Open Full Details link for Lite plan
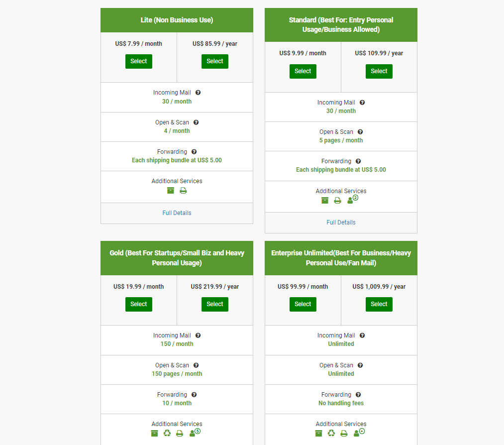This screenshot has height=445, width=504. [x=177, y=213]
